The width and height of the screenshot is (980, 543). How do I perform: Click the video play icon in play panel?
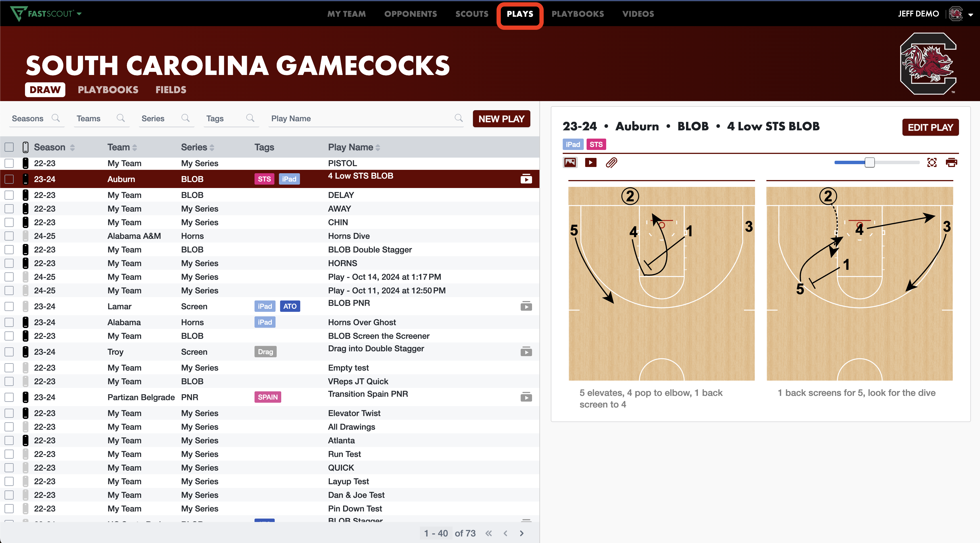[x=591, y=163]
